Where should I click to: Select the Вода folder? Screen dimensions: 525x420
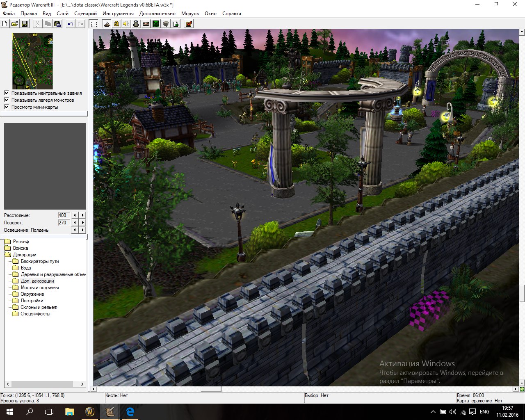(x=22, y=268)
